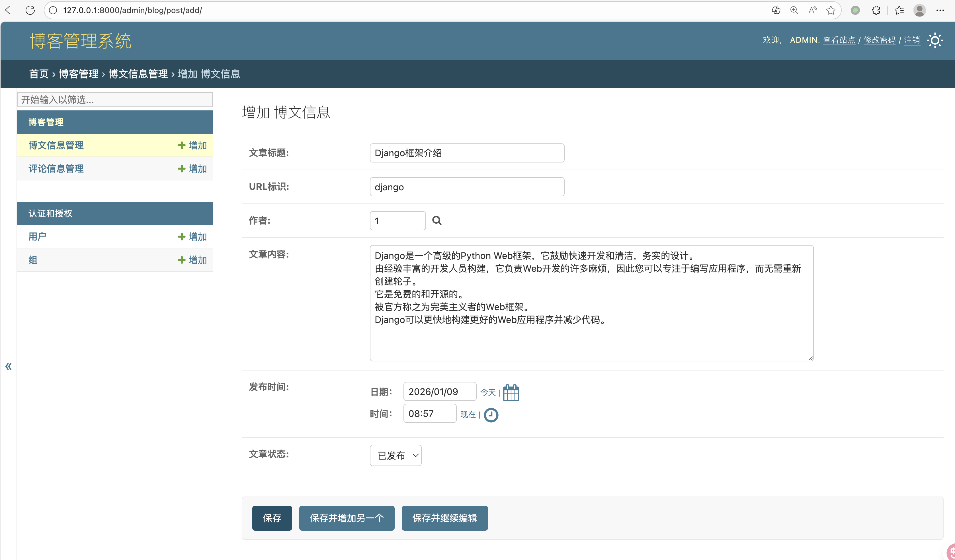Click 注销 to log out
The image size is (955, 560).
pos(912,40)
